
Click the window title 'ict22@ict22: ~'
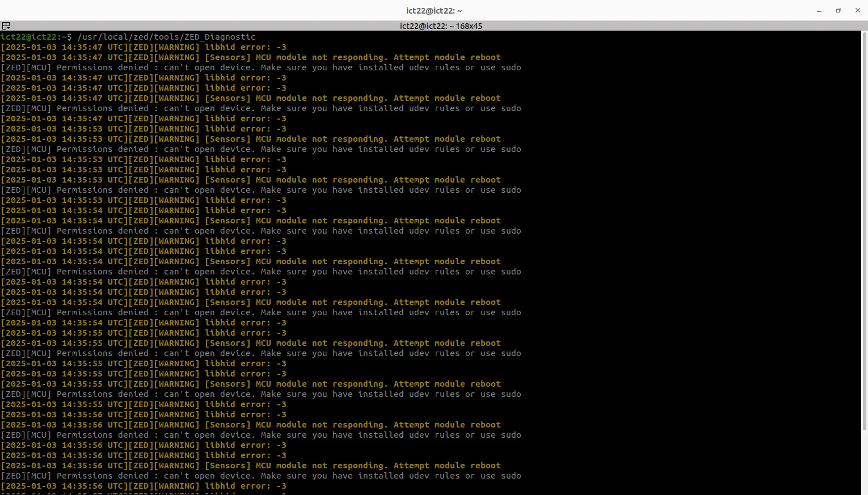click(434, 10)
